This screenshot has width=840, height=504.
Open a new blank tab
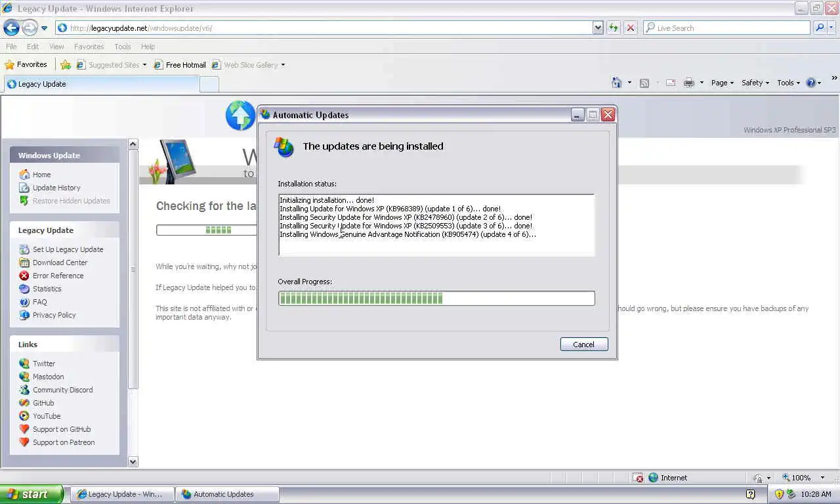point(209,84)
